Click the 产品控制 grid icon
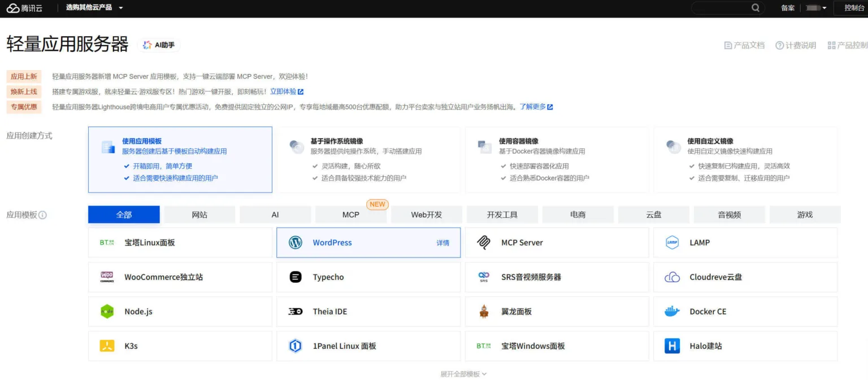This screenshot has height=380, width=868. (831, 45)
